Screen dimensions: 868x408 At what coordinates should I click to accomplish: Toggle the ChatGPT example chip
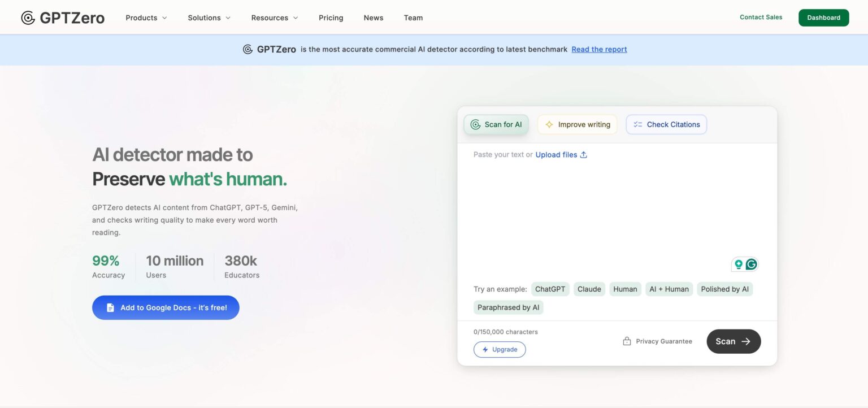550,289
